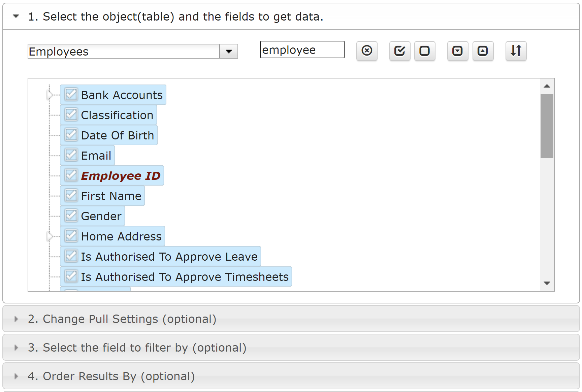Click the field list scrollbar down arrow

(547, 283)
